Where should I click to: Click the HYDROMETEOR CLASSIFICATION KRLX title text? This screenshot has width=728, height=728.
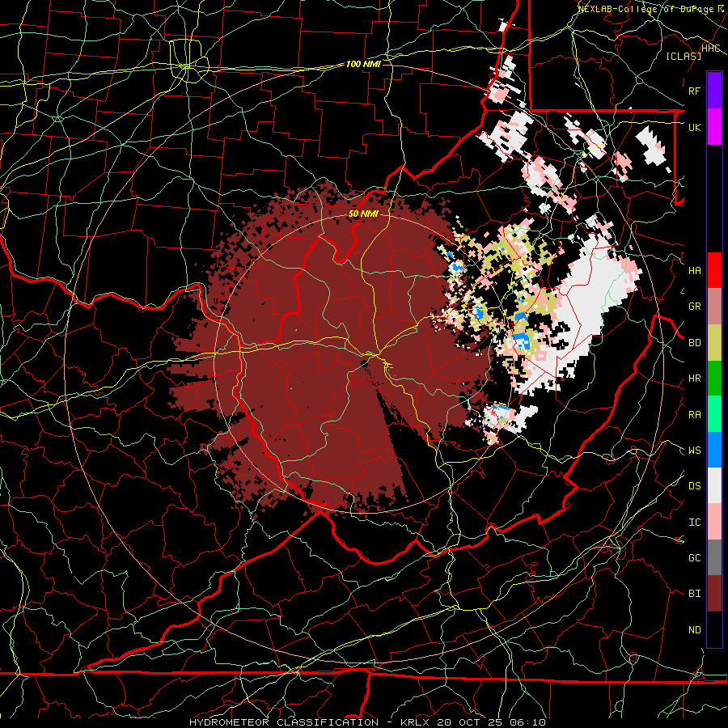(368, 722)
